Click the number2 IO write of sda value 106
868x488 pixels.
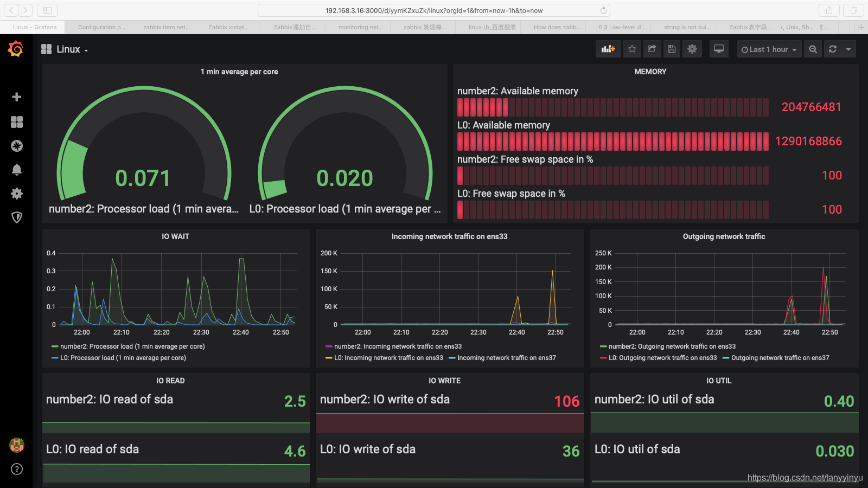[567, 401]
